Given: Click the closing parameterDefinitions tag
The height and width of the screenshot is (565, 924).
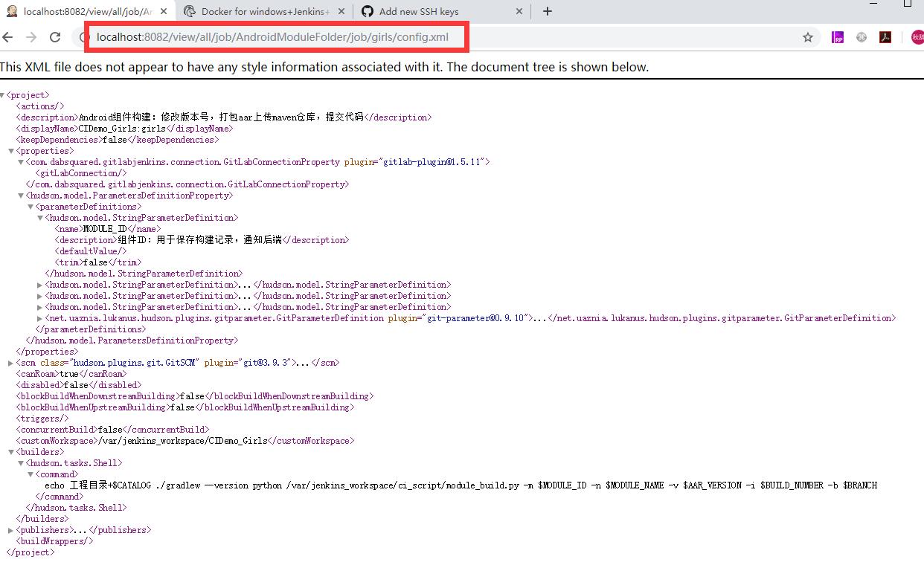Looking at the screenshot, I should click(90, 329).
